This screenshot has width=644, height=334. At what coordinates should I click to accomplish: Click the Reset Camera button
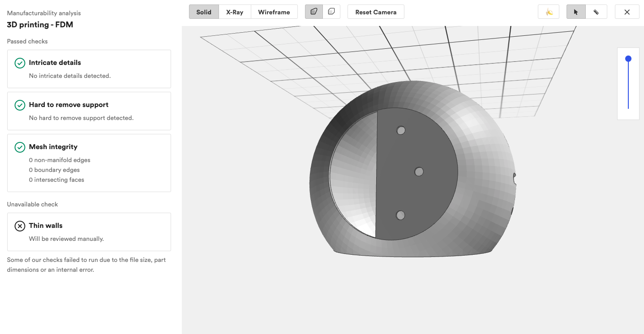click(376, 12)
